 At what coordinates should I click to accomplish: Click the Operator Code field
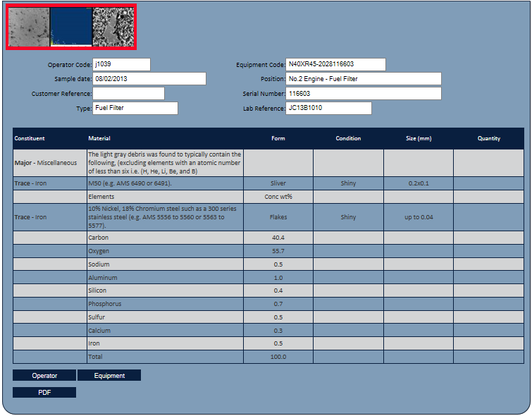point(121,64)
